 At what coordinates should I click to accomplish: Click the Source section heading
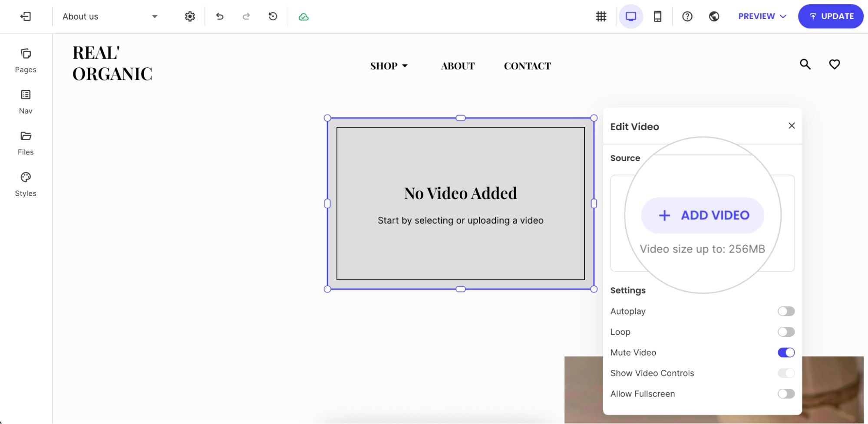click(625, 158)
